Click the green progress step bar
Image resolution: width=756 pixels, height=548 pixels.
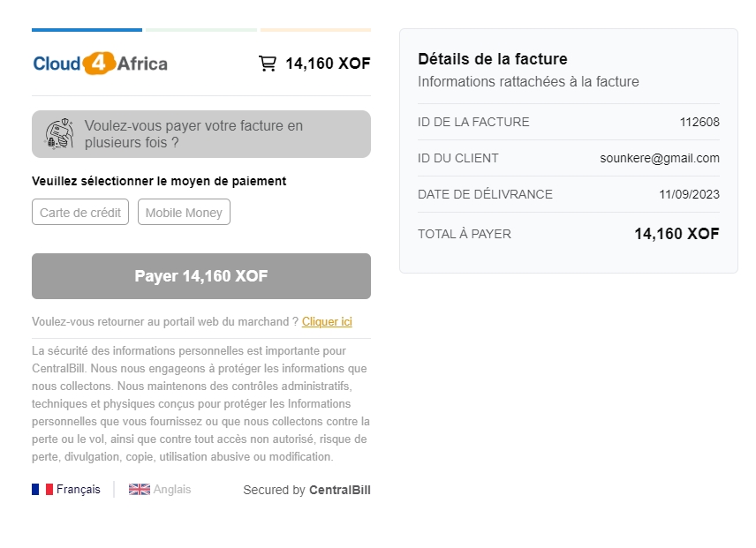click(x=201, y=30)
